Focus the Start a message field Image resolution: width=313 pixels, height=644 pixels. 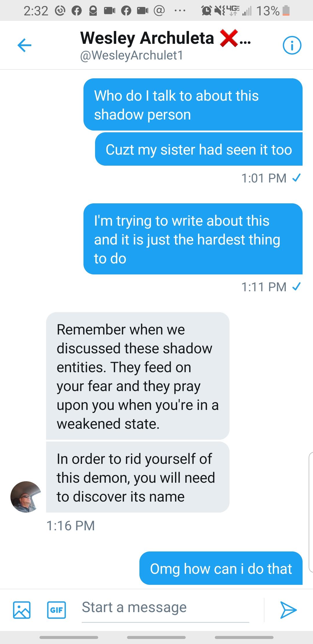coord(165,608)
